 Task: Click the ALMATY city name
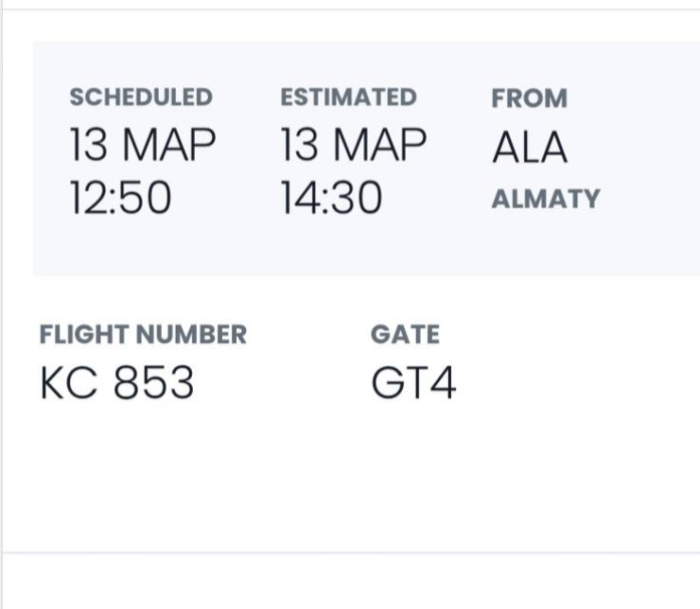pyautogui.click(x=545, y=200)
